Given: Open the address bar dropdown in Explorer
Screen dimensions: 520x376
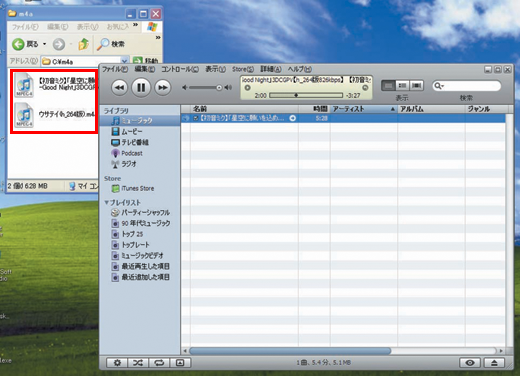Looking at the screenshot, I should [124, 61].
